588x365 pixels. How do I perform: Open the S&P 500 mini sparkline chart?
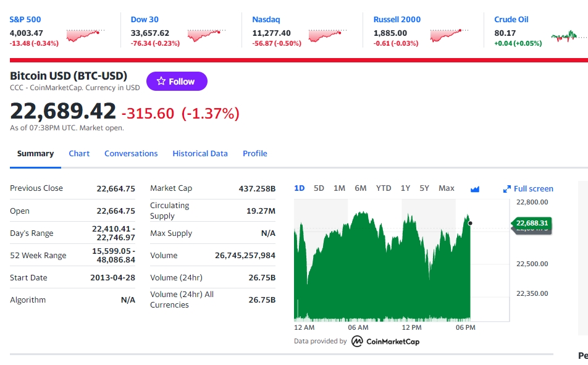pos(85,35)
